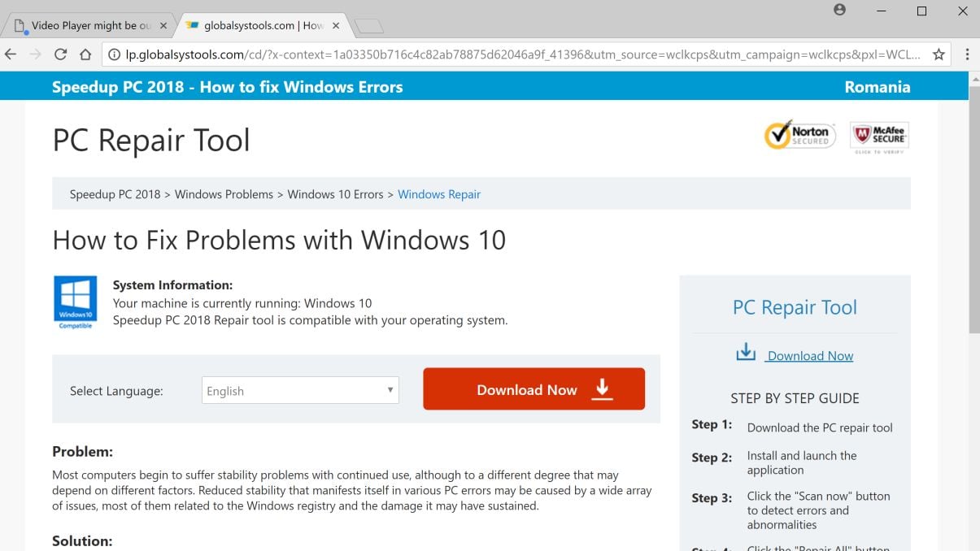Click the PC Repair Tool main heading
Screen dimensions: 980x551
point(151,141)
